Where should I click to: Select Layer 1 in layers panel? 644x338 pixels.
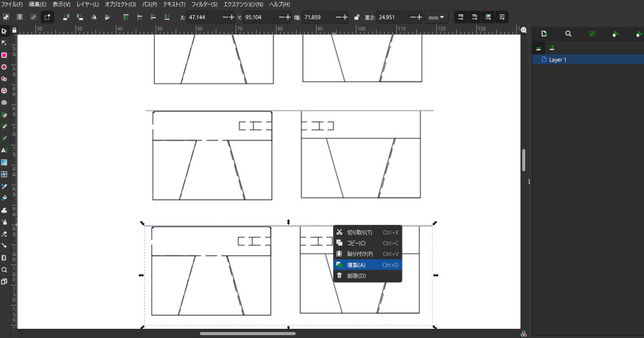pos(558,60)
